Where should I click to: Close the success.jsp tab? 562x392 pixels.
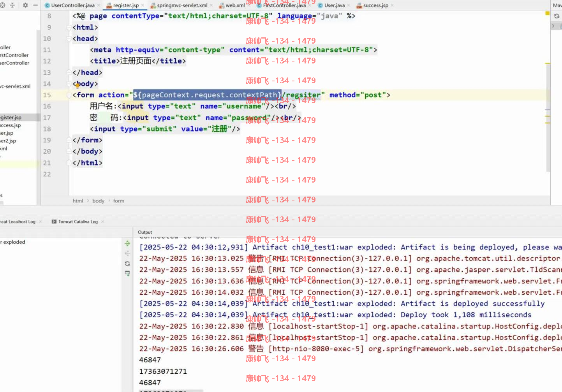click(x=392, y=5)
